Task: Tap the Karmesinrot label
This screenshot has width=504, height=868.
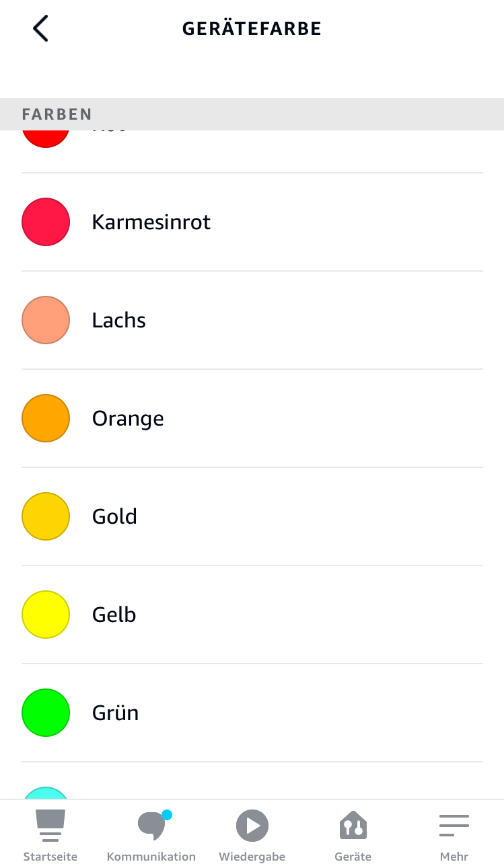Action: point(151,222)
